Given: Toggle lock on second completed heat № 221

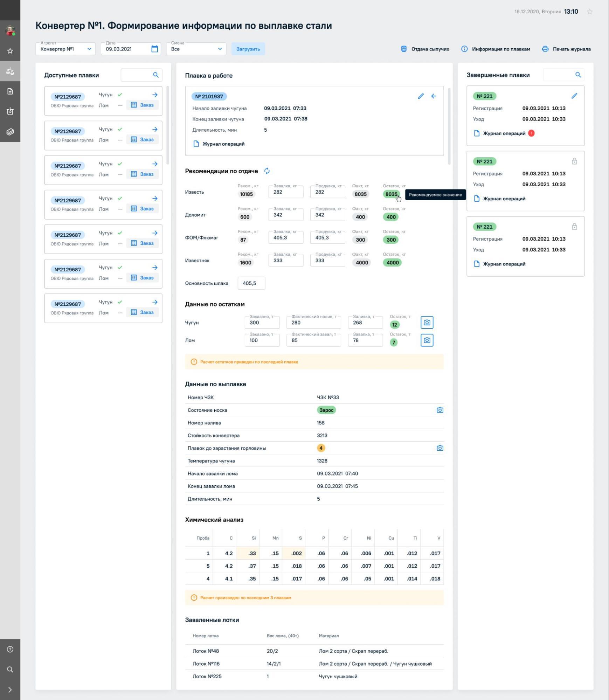Looking at the screenshot, I should (x=574, y=161).
